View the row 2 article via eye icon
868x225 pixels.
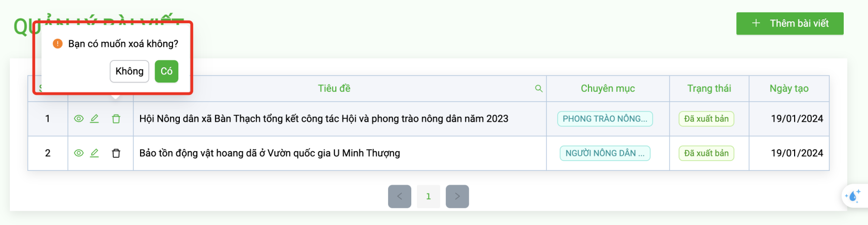[x=79, y=153]
